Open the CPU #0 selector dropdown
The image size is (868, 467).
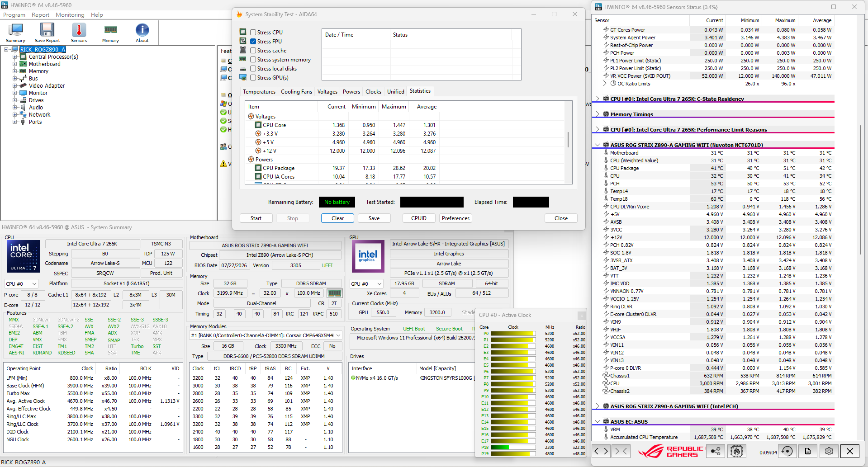point(21,284)
